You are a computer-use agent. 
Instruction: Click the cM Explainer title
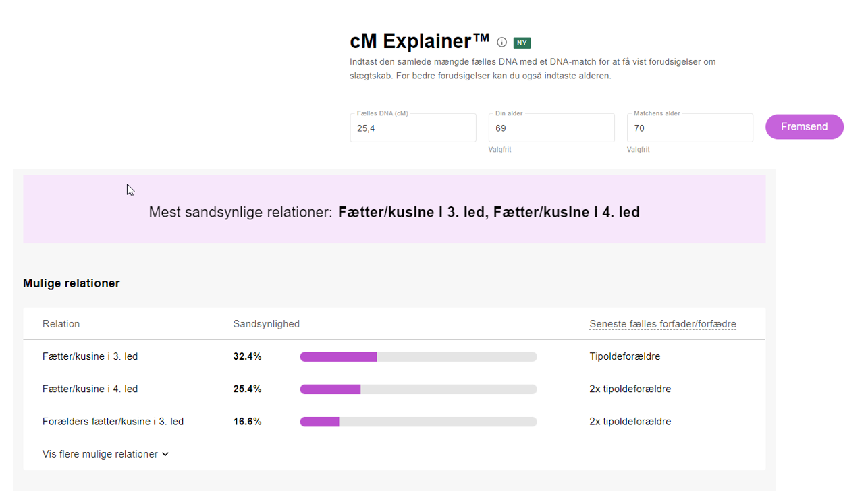coord(419,41)
